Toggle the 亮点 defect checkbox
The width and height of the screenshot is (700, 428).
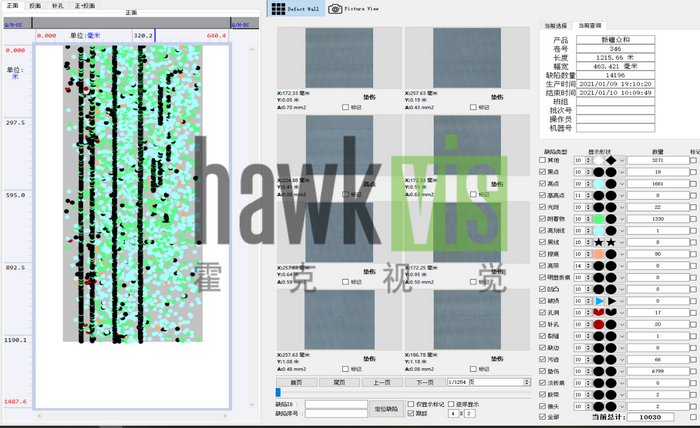(x=542, y=184)
